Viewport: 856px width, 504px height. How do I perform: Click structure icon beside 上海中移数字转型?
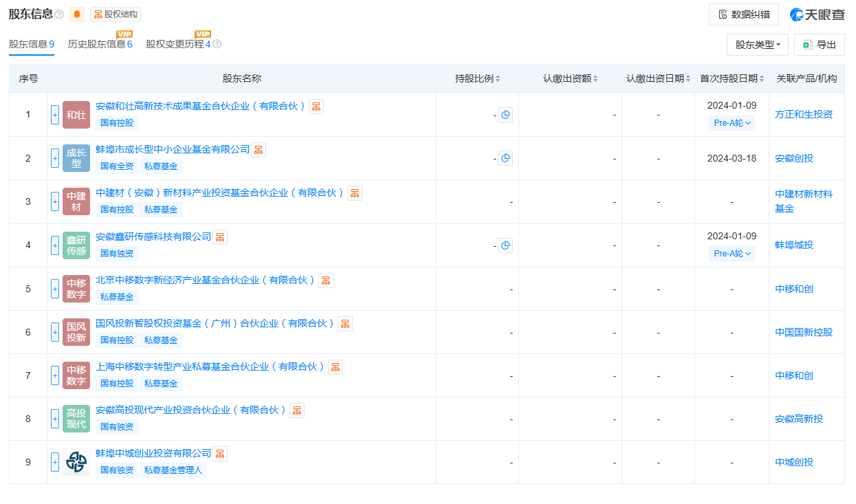[x=336, y=367]
